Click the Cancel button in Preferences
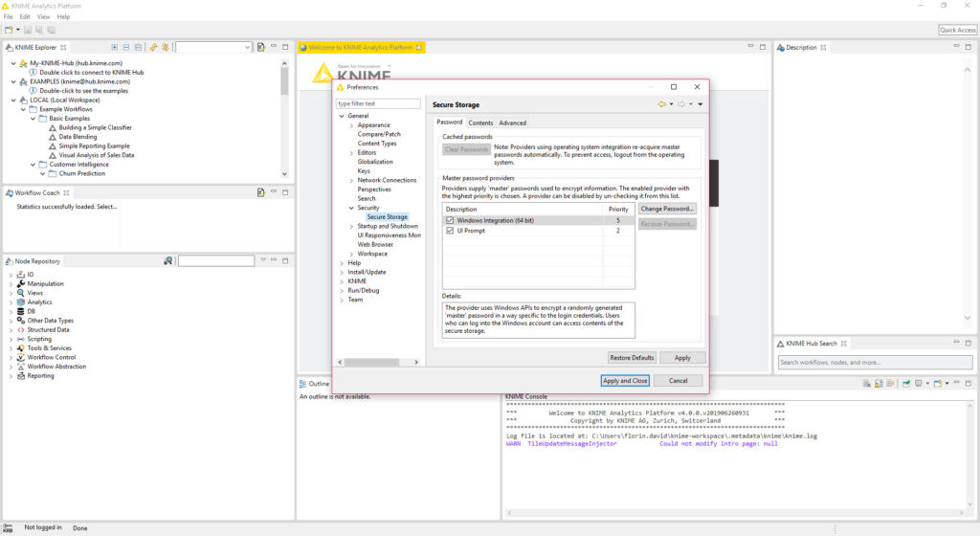980x536 pixels. click(679, 380)
